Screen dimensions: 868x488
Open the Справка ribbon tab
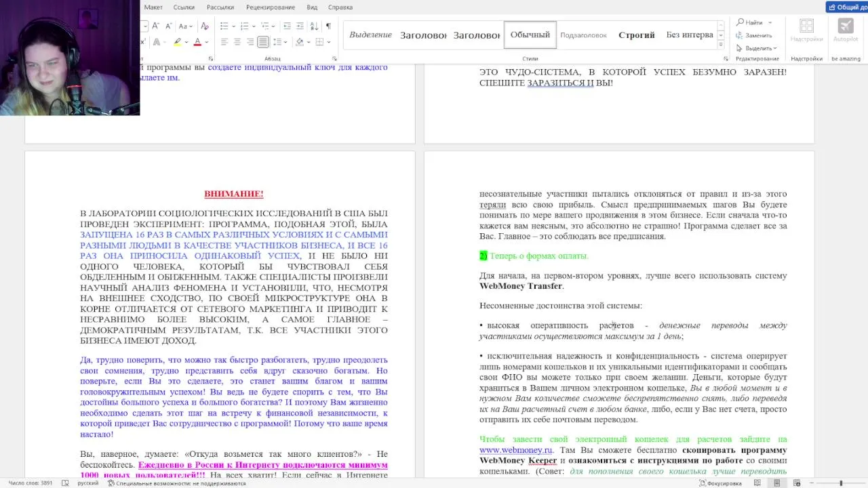[x=340, y=7]
